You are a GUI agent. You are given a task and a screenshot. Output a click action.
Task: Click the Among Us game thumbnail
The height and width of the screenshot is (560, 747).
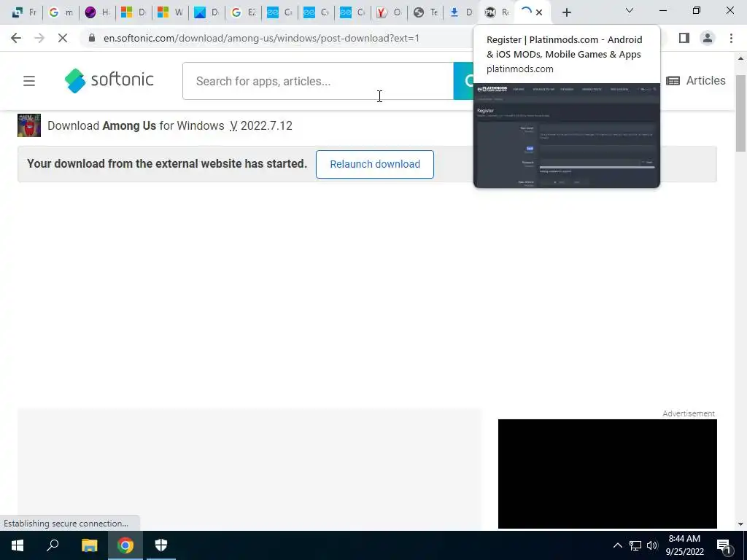coord(29,125)
